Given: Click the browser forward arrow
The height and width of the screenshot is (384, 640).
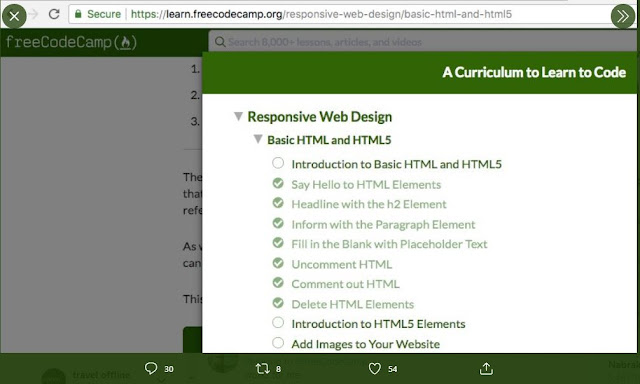Looking at the screenshot, I should (34, 14).
